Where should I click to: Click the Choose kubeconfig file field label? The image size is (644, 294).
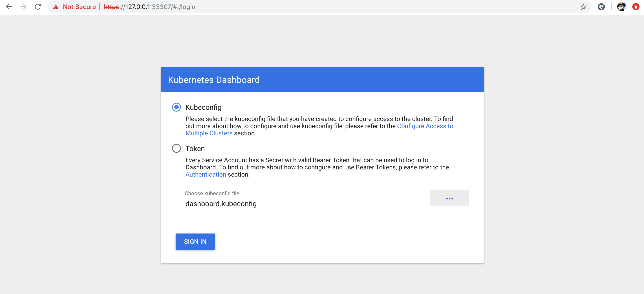click(212, 193)
